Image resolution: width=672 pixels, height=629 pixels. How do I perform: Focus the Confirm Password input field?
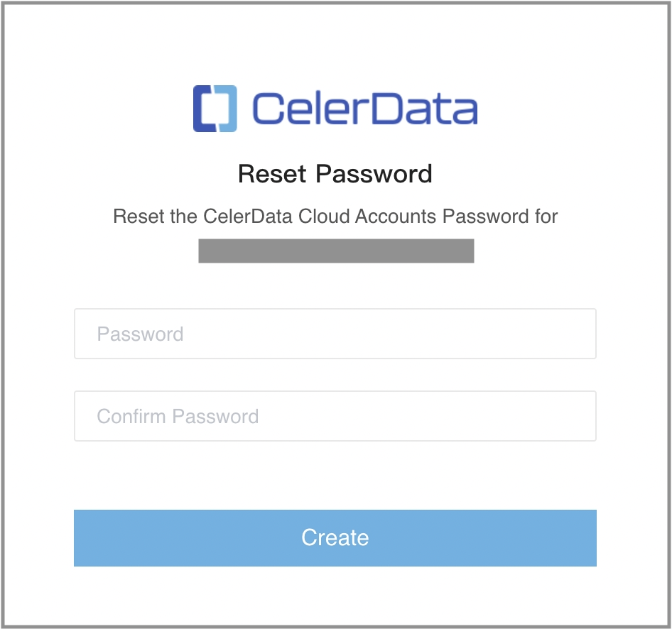[335, 416]
